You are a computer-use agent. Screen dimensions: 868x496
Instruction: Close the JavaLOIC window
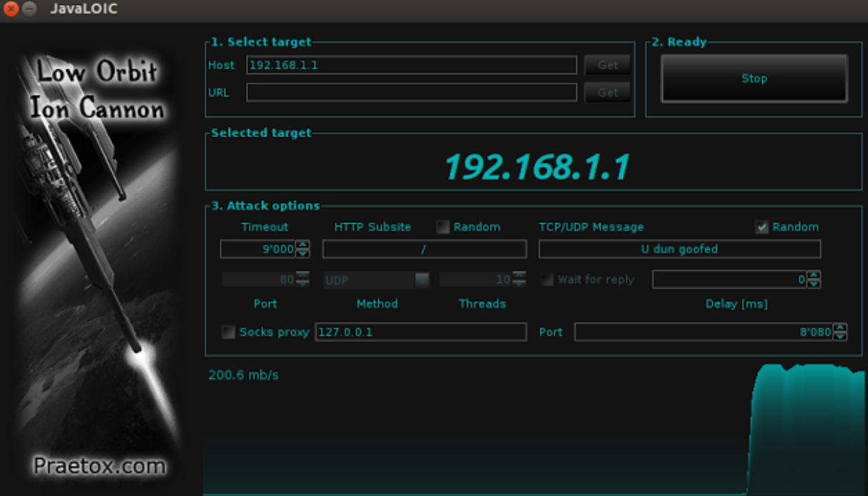tap(11, 9)
